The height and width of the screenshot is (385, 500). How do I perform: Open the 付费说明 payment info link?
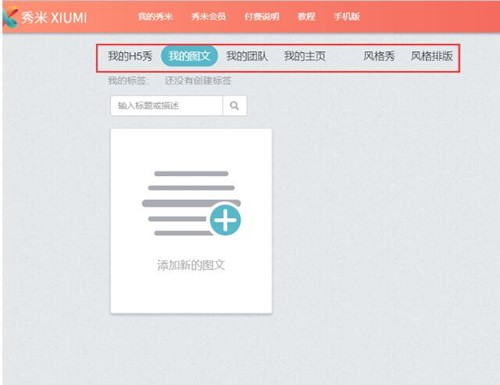[x=262, y=16]
